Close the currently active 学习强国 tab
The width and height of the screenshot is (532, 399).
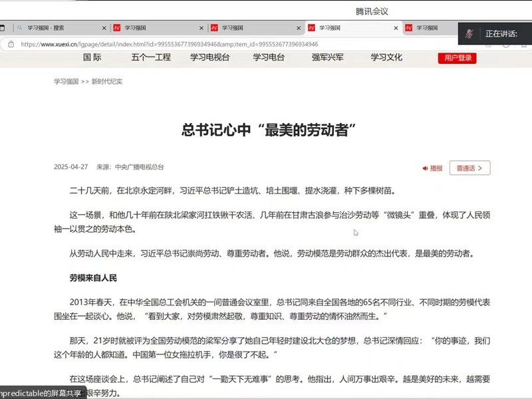396,28
